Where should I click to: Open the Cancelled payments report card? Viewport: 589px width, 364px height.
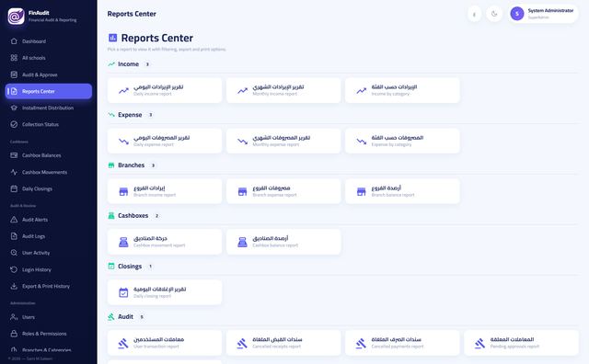tap(402, 343)
